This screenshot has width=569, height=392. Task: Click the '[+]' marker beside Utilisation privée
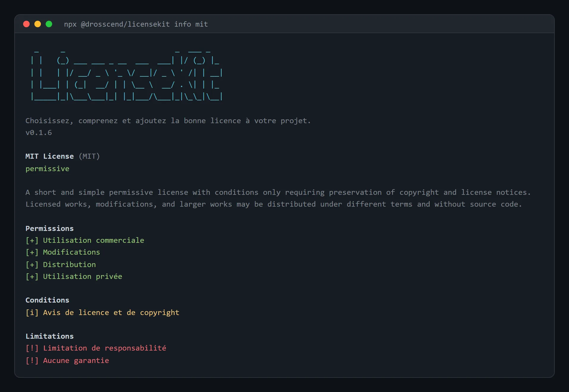click(x=32, y=277)
